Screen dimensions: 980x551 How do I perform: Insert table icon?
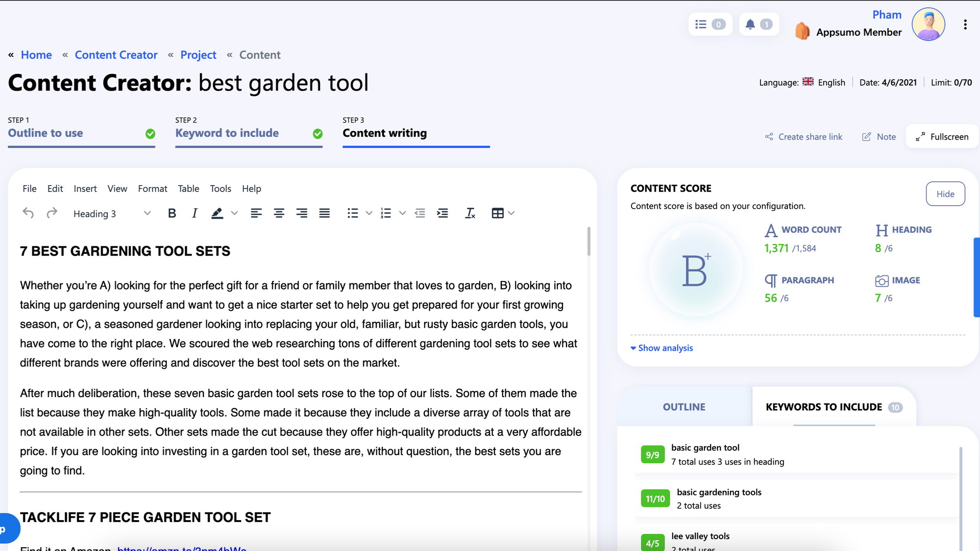point(497,213)
